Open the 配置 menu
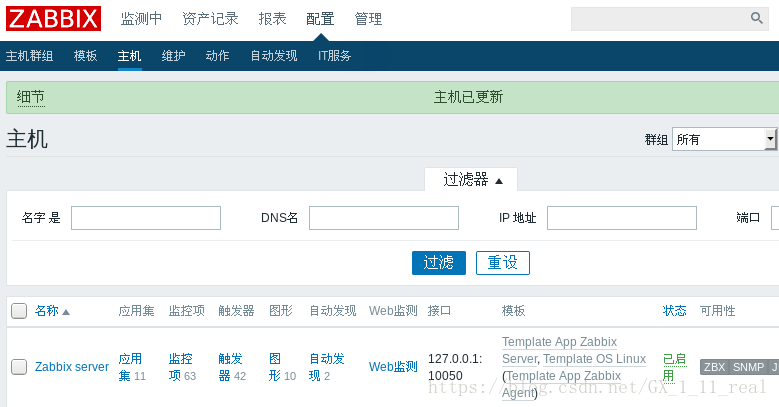 pyautogui.click(x=320, y=19)
